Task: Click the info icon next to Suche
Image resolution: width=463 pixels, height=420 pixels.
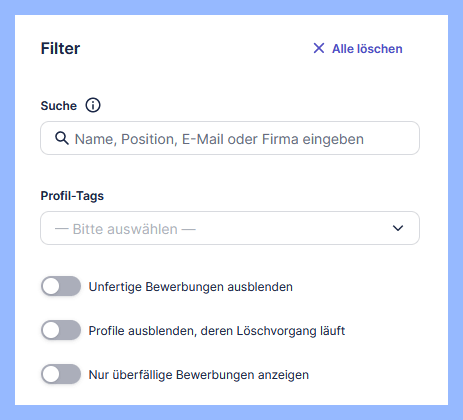Action: coord(93,105)
